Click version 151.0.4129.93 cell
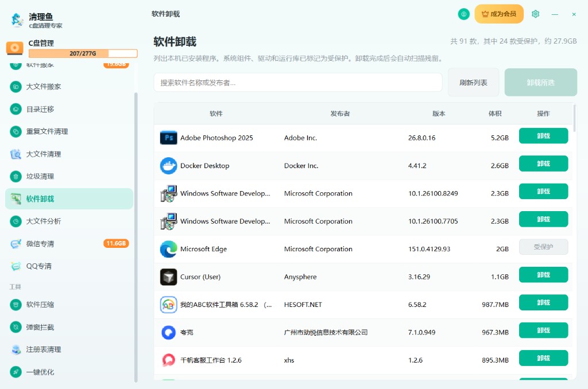The height and width of the screenshot is (389, 588). 430,249
